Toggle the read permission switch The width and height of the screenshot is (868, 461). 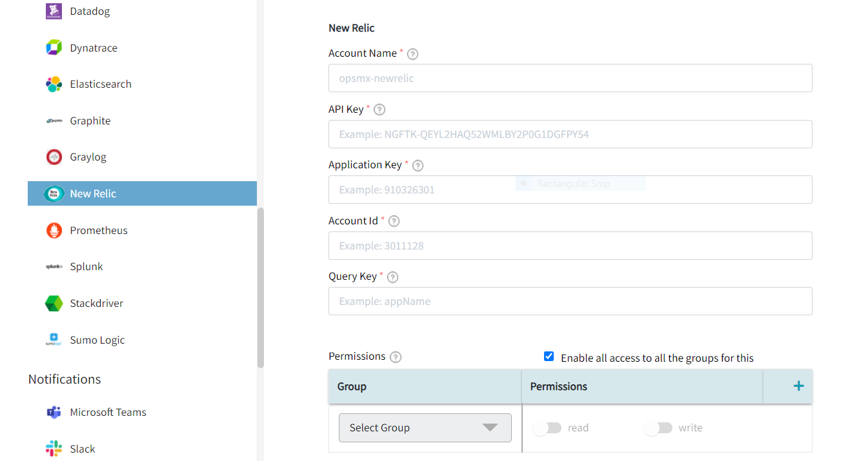[548, 427]
